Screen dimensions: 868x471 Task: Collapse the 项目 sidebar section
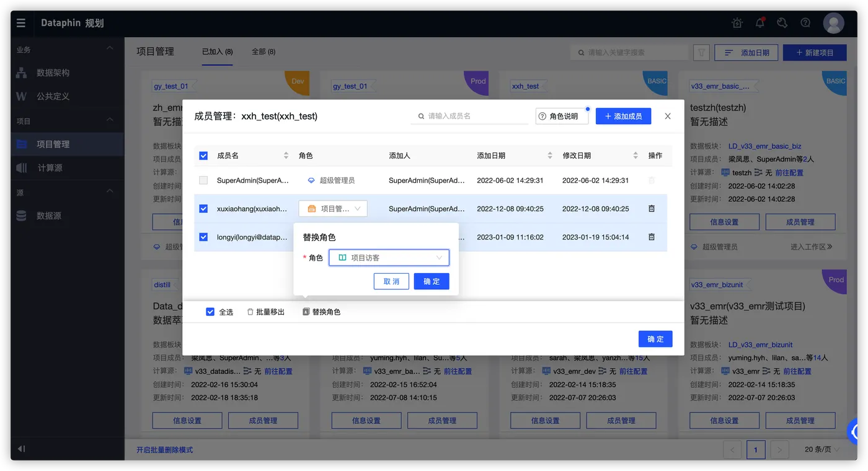pyautogui.click(x=110, y=120)
